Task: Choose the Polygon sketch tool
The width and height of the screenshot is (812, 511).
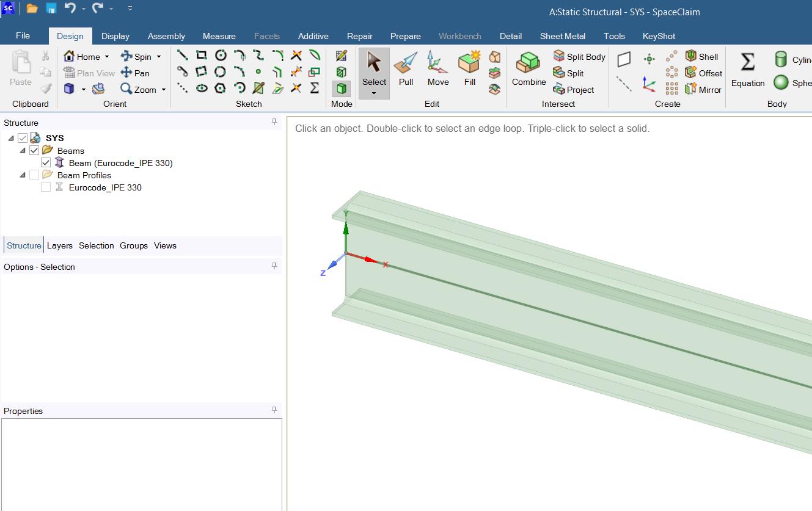Action: 220,89
